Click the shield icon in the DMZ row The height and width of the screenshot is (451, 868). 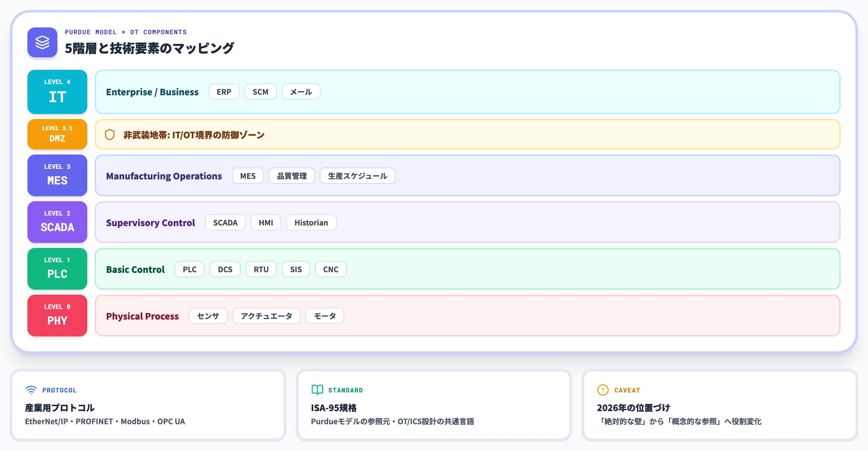tap(109, 135)
